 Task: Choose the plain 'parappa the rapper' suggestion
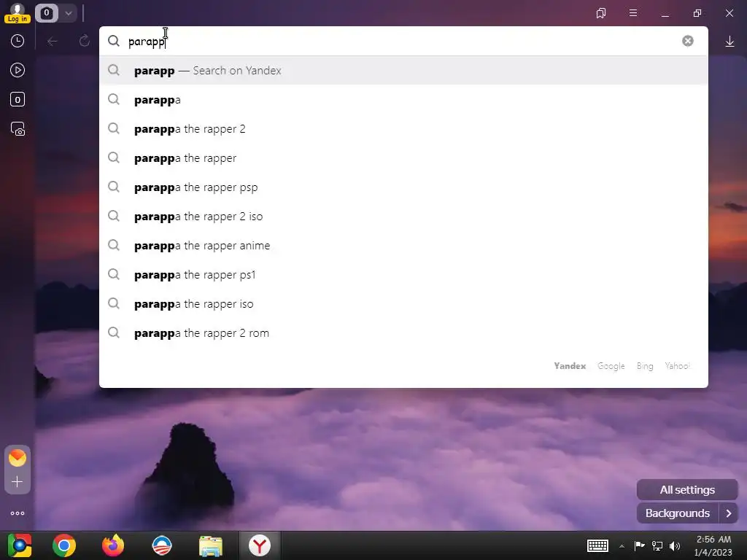(403, 157)
